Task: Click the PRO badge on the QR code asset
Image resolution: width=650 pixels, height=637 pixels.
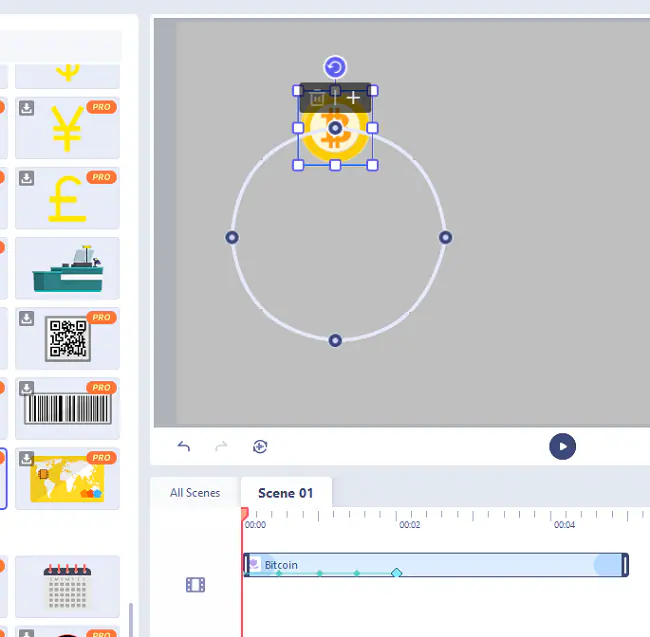Action: click(x=102, y=317)
